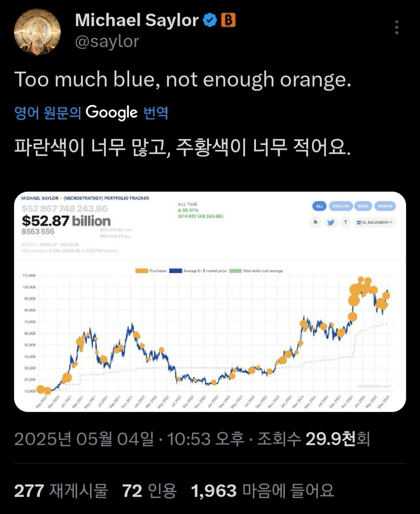420x514 pixels.
Task: Select the ALL time range tab
Action: pos(319,206)
